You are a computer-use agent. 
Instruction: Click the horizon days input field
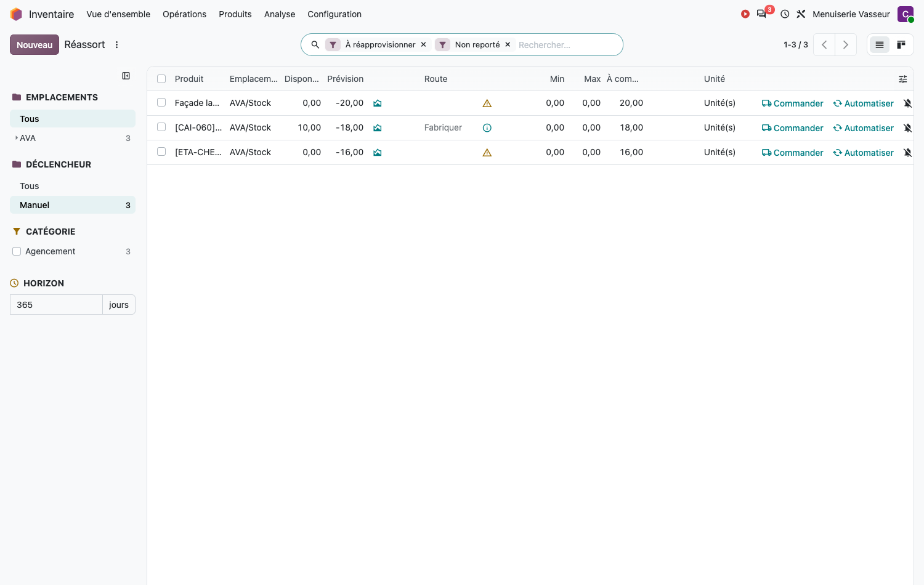(56, 305)
